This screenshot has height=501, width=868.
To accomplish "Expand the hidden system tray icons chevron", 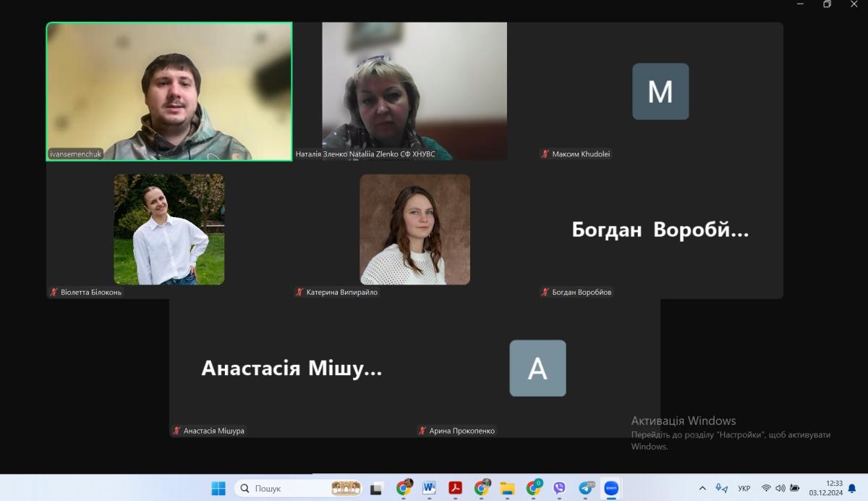I will [702, 488].
